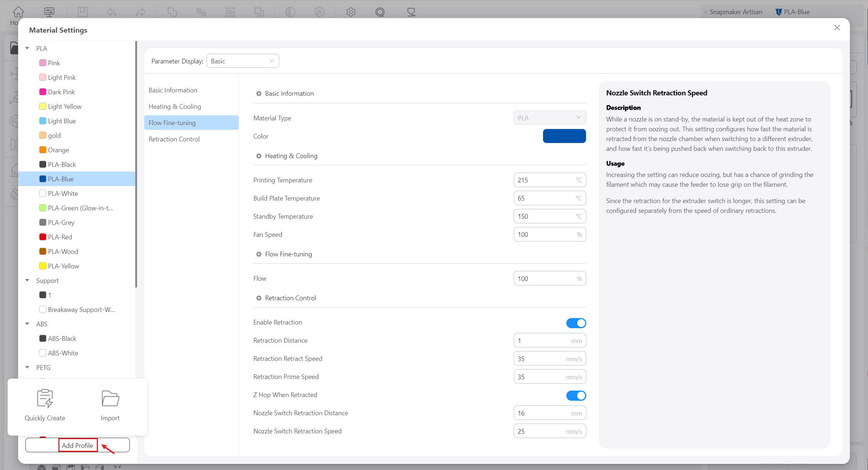The height and width of the screenshot is (470, 868).
Task: Click the cubes Auto Arrange icon in toolbar
Action: [201, 12]
